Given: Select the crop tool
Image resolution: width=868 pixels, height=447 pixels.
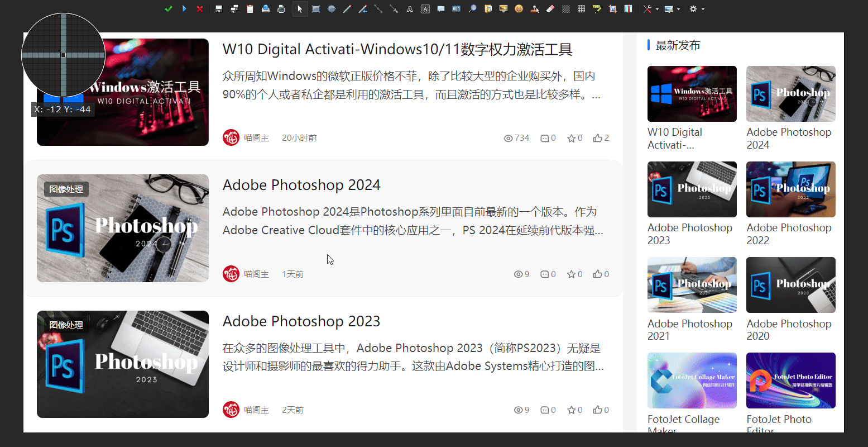Looking at the screenshot, I should 613,9.
